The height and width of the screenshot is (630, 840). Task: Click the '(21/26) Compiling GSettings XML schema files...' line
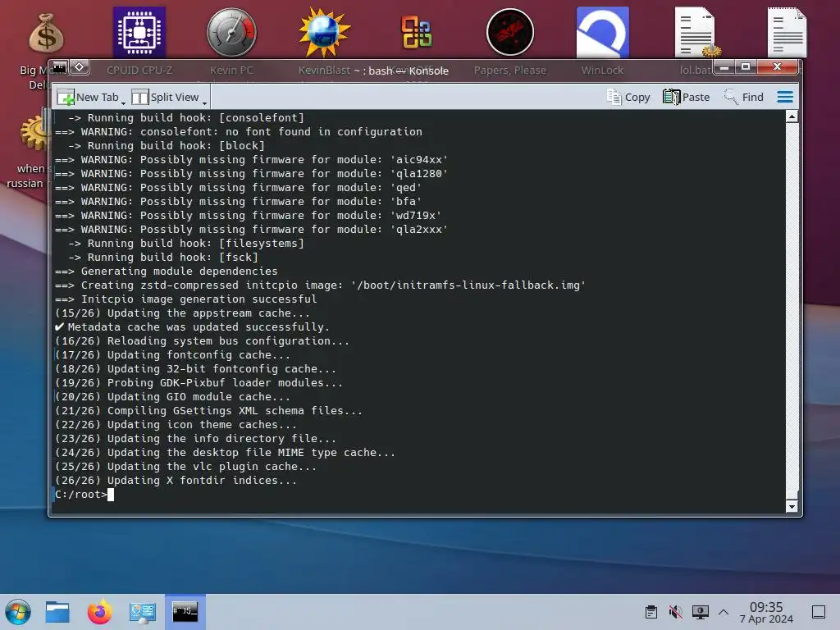coord(208,411)
